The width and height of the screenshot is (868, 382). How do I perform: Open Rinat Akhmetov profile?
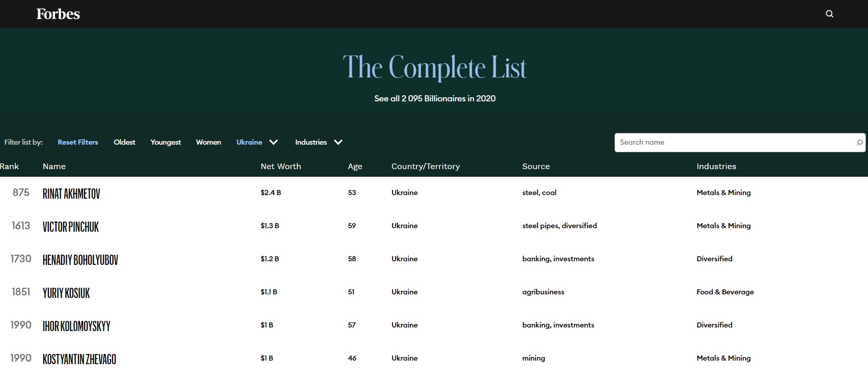(71, 194)
